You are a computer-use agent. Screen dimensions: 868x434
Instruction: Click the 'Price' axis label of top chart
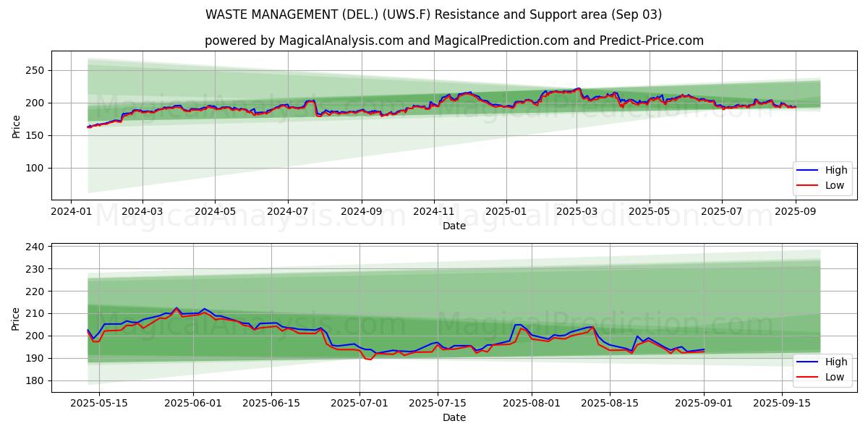16,125
